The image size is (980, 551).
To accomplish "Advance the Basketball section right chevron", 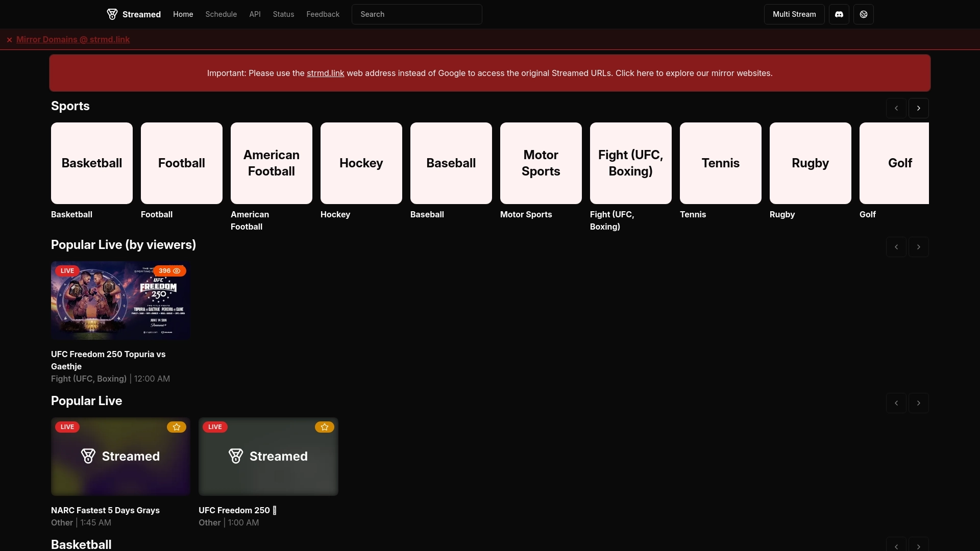I will point(919,544).
